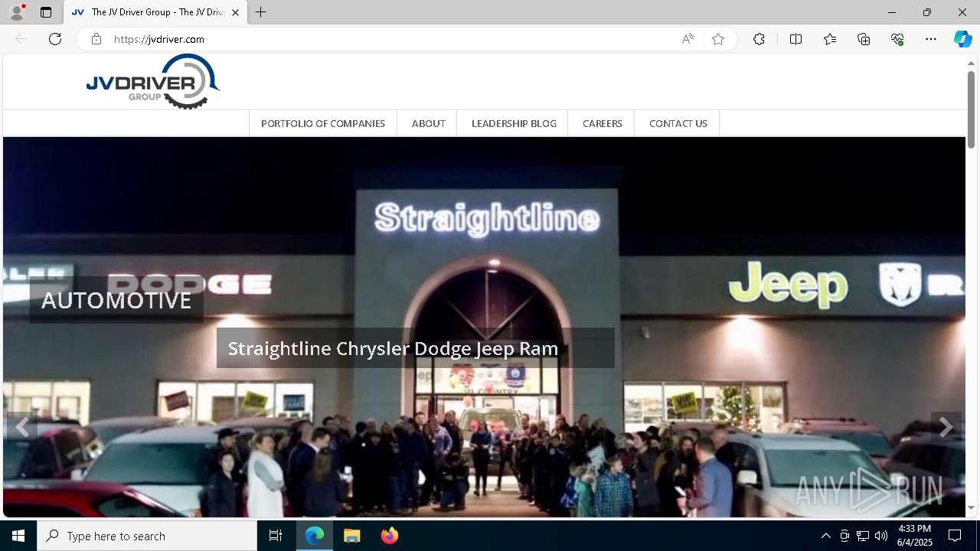Open the Contact Us page
The width and height of the screenshot is (980, 551).
[678, 123]
